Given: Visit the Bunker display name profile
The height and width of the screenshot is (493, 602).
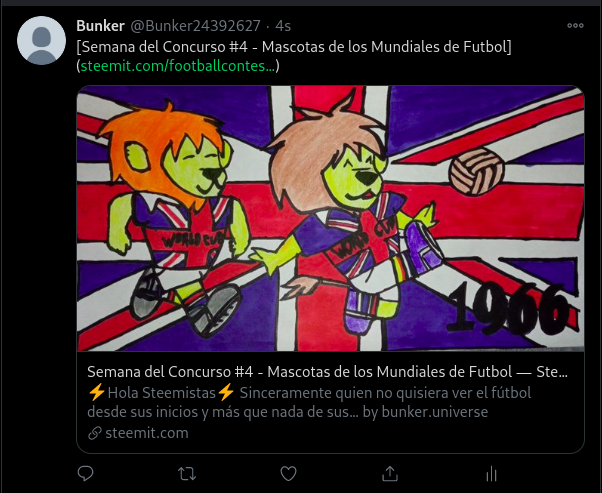Looking at the screenshot, I should 100,26.
